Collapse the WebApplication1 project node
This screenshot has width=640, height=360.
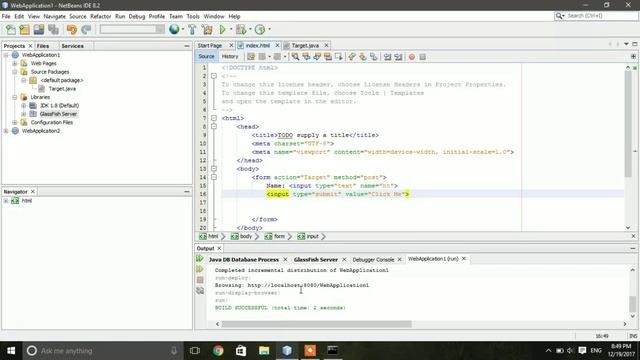[6, 55]
